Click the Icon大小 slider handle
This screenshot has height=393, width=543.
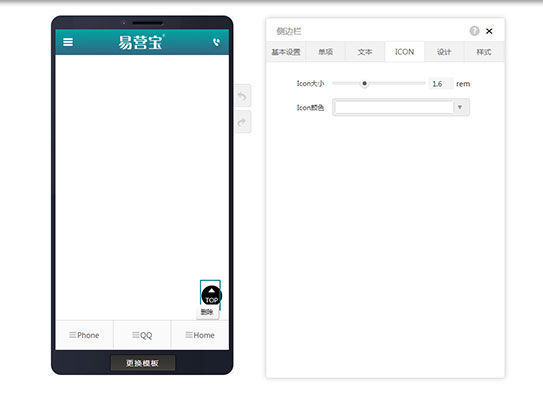(364, 83)
